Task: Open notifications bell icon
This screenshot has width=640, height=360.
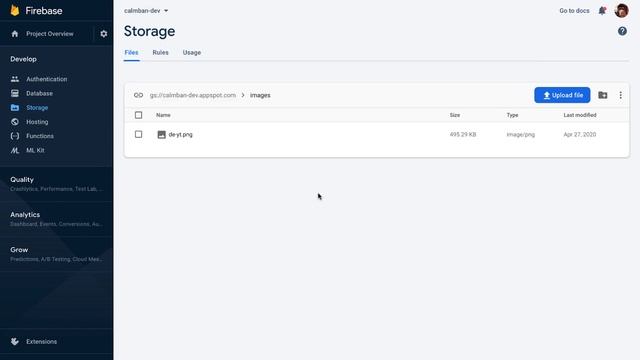Action: click(x=602, y=11)
